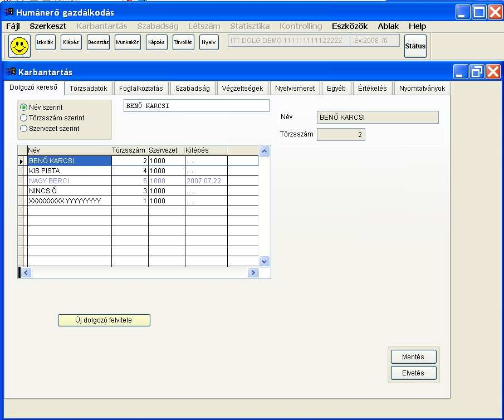Viewport: 504px width, 420px height.
Task: Restore the Karbantartás child window
Action: [476, 71]
